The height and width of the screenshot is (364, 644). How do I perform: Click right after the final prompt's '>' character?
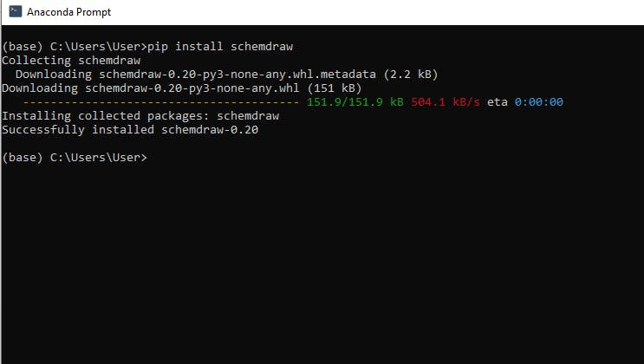152,158
